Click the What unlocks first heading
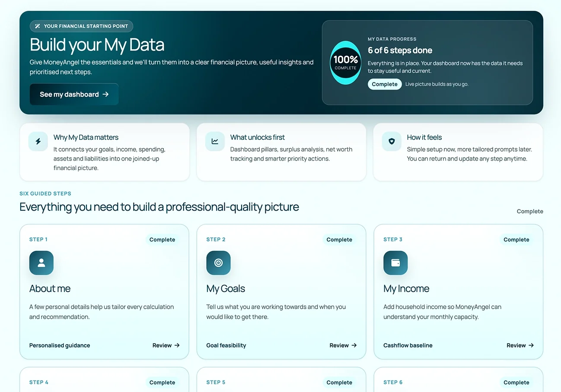 pos(258,137)
